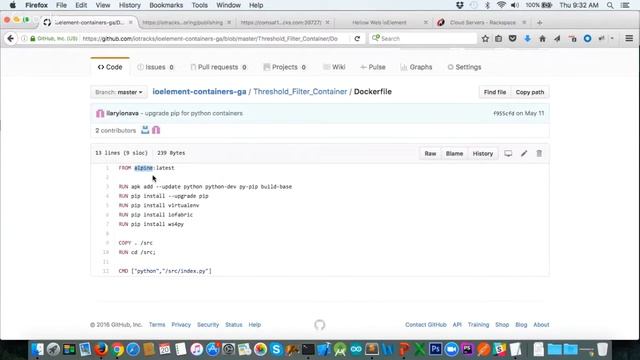Go to the Firefox Home icon

(542, 38)
